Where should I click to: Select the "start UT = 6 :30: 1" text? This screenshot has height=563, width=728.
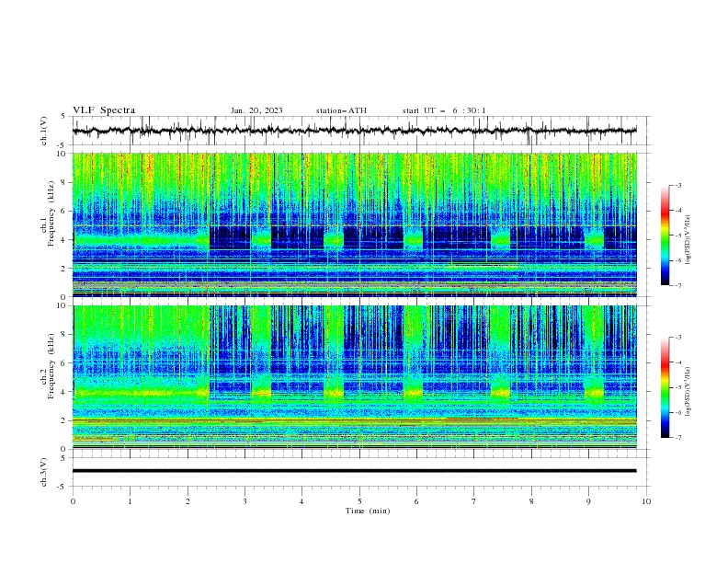tap(444, 110)
